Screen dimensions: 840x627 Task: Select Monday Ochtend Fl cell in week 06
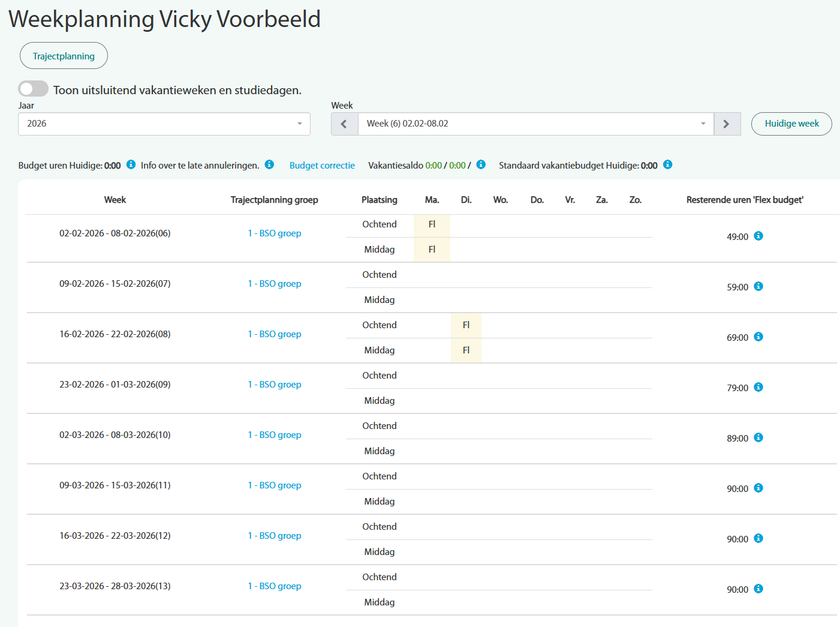pyautogui.click(x=432, y=224)
